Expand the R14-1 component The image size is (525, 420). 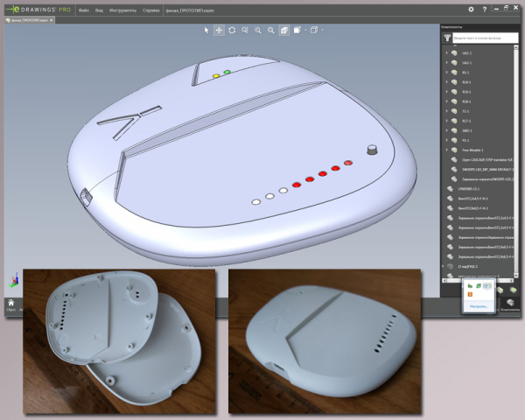(446, 82)
